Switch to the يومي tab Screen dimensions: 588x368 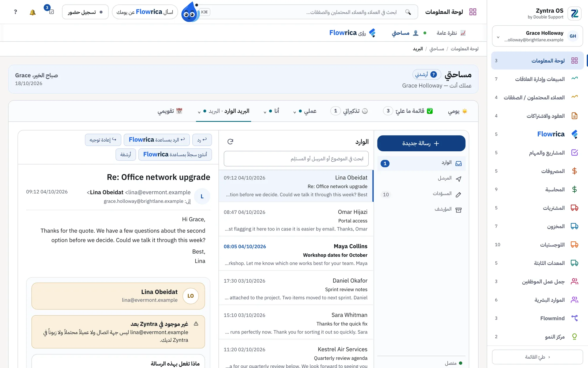pos(457,111)
